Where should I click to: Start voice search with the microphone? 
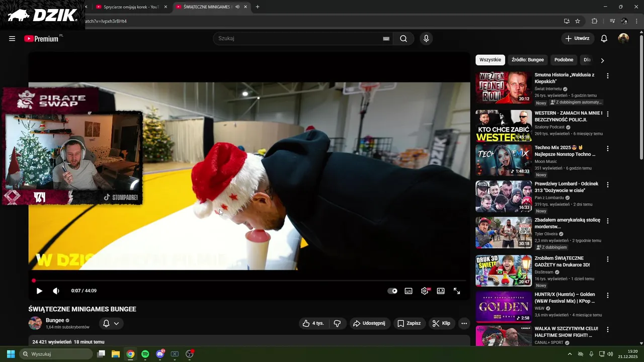[x=426, y=39]
